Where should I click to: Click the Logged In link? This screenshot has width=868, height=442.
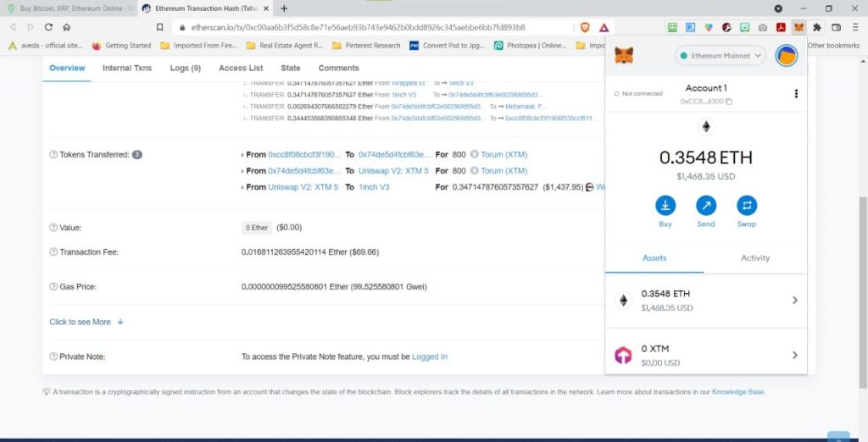tap(430, 356)
